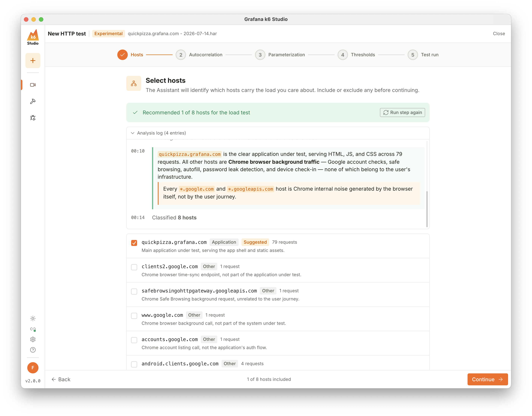Image resolution: width=532 pixels, height=416 pixels.
Task: Click the HAR filename in header
Action: click(x=172, y=34)
